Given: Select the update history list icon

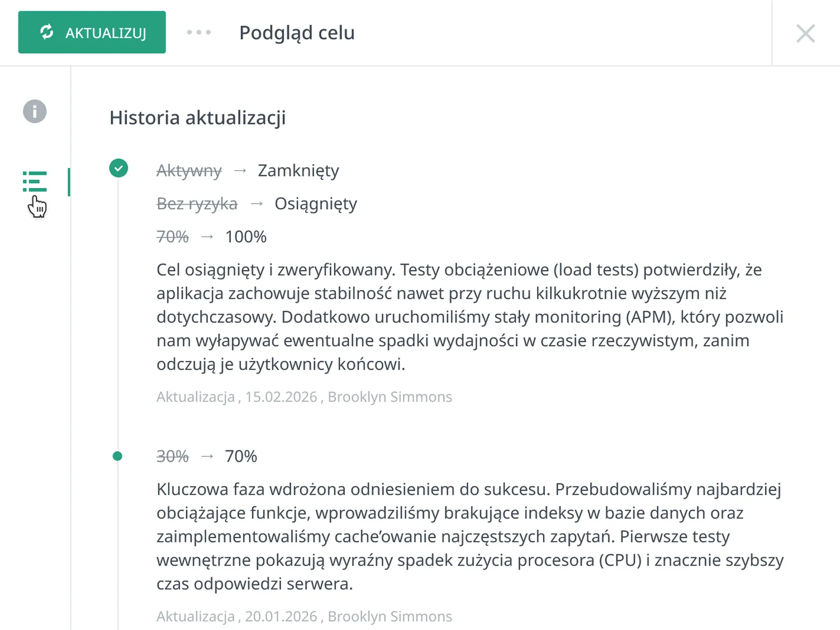Looking at the screenshot, I should point(35,182).
